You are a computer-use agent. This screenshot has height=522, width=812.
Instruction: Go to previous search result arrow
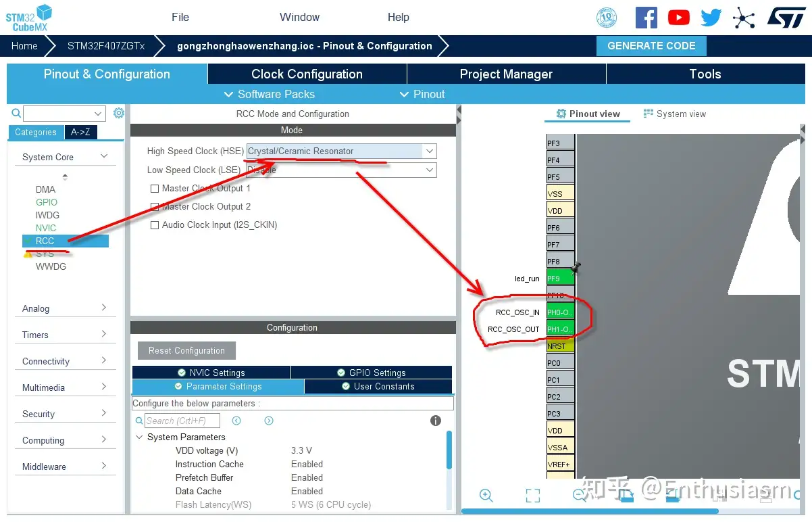[236, 421]
